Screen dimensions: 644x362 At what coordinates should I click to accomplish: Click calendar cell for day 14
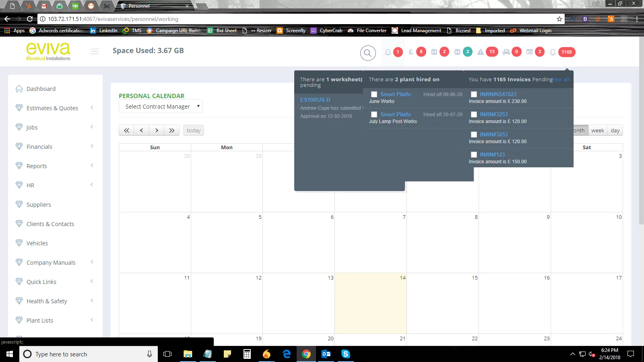[370, 303]
